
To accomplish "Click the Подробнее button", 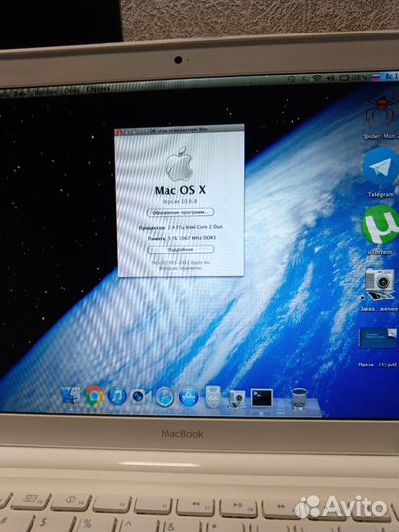I will tap(180, 249).
